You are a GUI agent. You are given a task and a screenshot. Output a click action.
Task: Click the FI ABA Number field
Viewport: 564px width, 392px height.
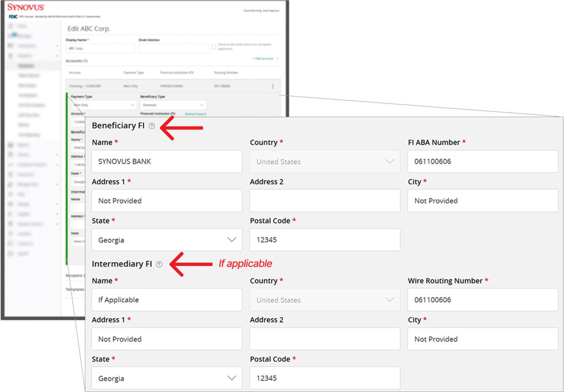[x=482, y=162]
